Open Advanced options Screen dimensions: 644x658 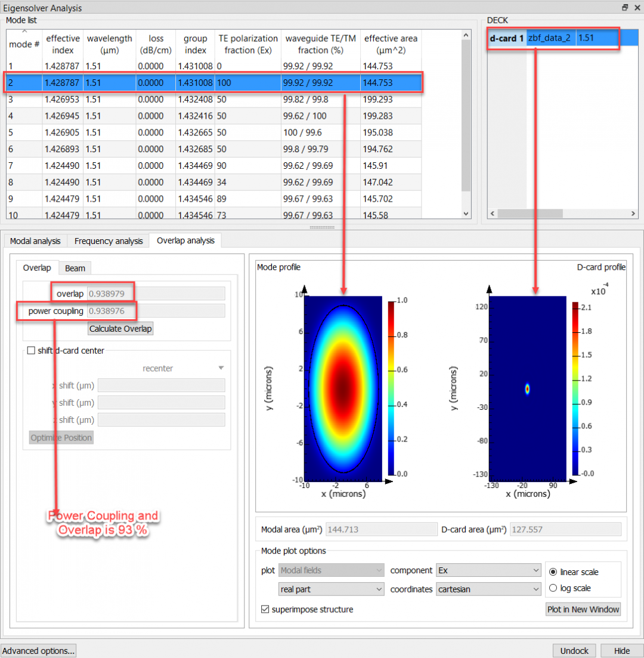[38, 650]
